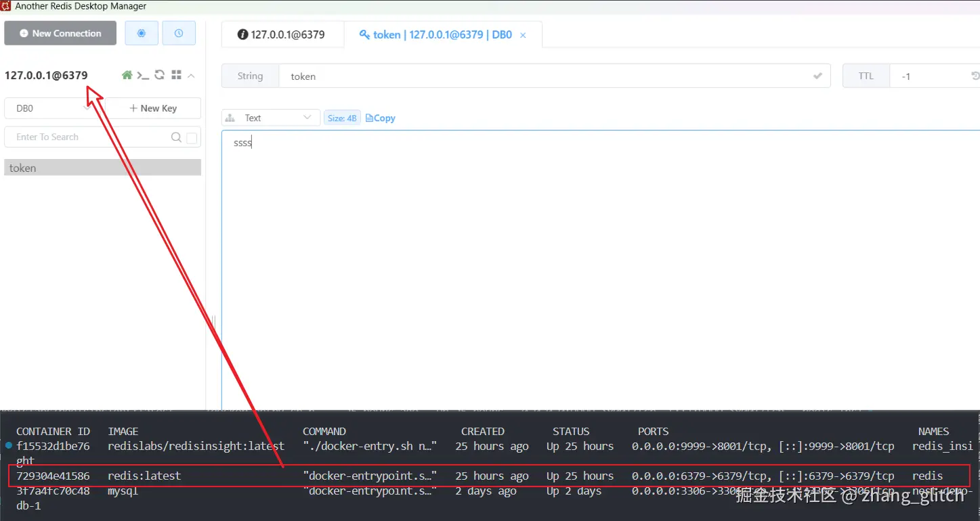
Task: Click the New Key button
Action: [x=153, y=108]
